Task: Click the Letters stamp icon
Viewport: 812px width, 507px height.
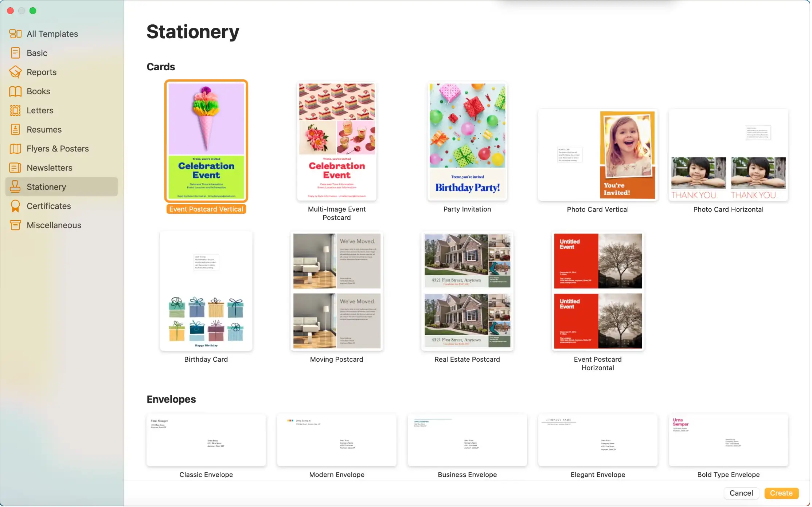Action: point(15,110)
